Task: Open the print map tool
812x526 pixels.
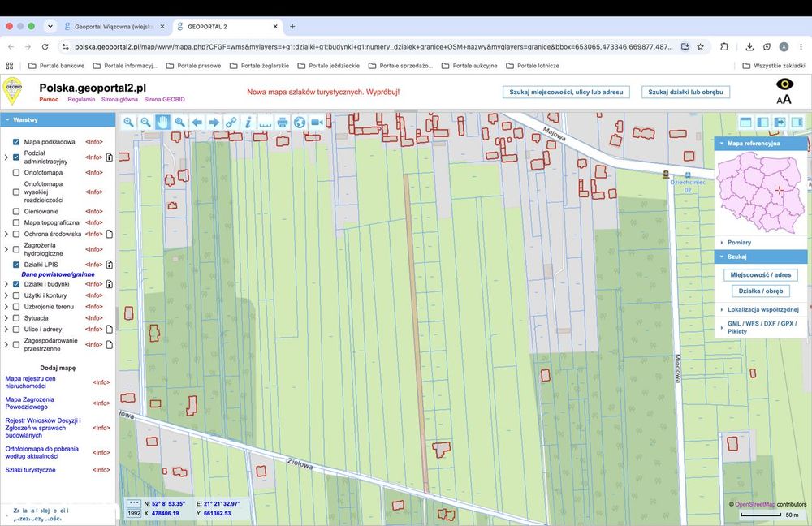Action: click(x=283, y=123)
